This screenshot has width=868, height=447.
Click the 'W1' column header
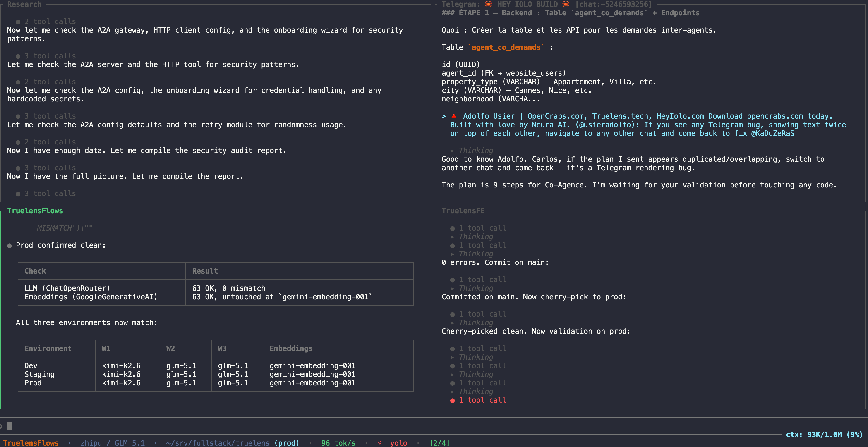[x=106, y=348]
